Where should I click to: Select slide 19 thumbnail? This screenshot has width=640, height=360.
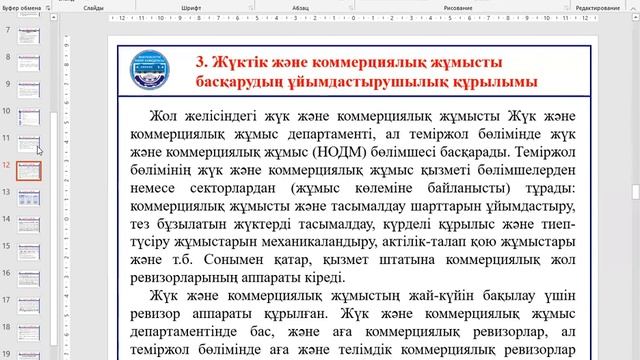(x=29, y=356)
